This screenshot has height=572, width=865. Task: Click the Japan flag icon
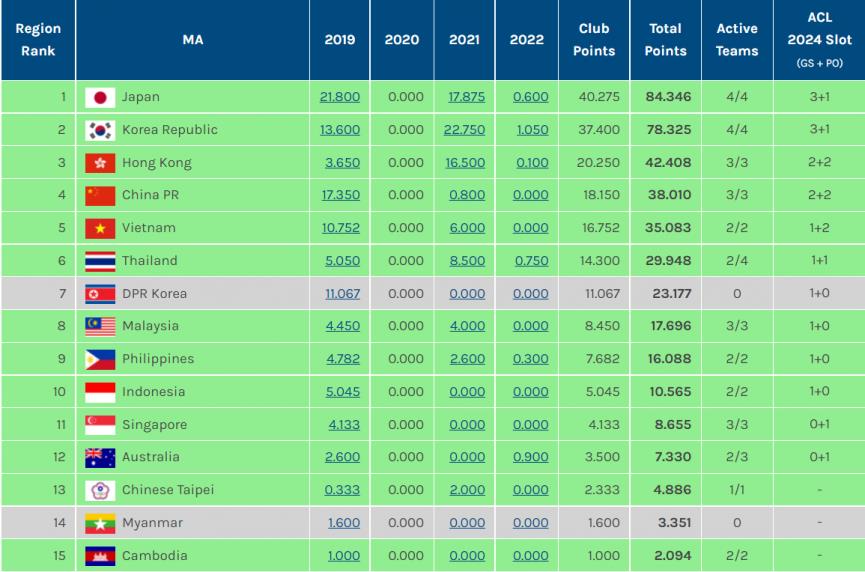100,97
